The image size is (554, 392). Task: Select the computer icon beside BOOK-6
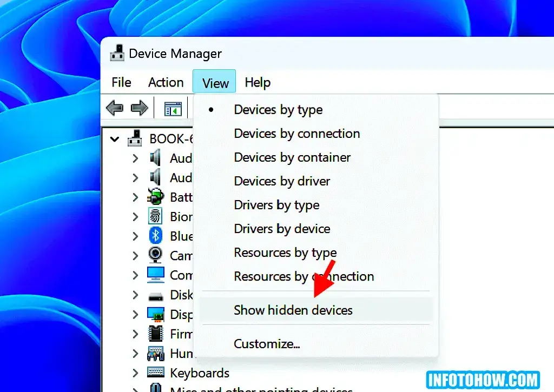[135, 138]
